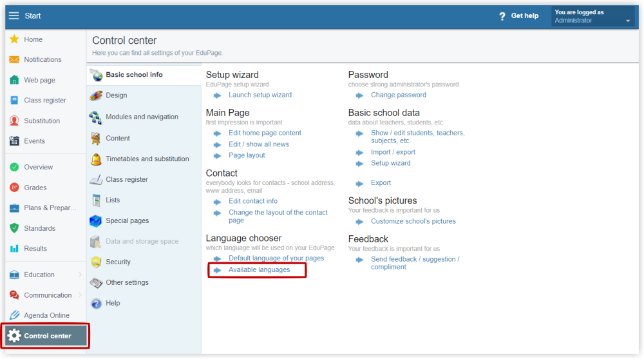Expand the Communication submenu arrow

pyautogui.click(x=80, y=295)
